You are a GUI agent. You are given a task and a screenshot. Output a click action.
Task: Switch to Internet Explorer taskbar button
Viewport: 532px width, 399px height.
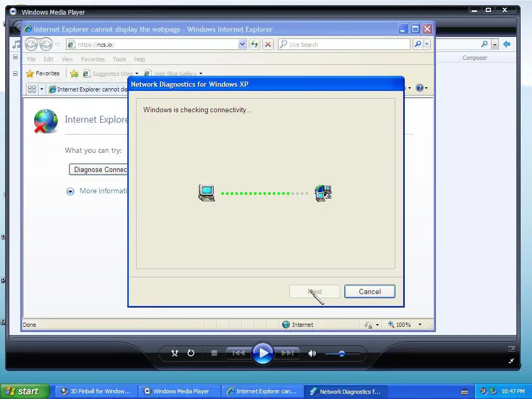coord(262,391)
